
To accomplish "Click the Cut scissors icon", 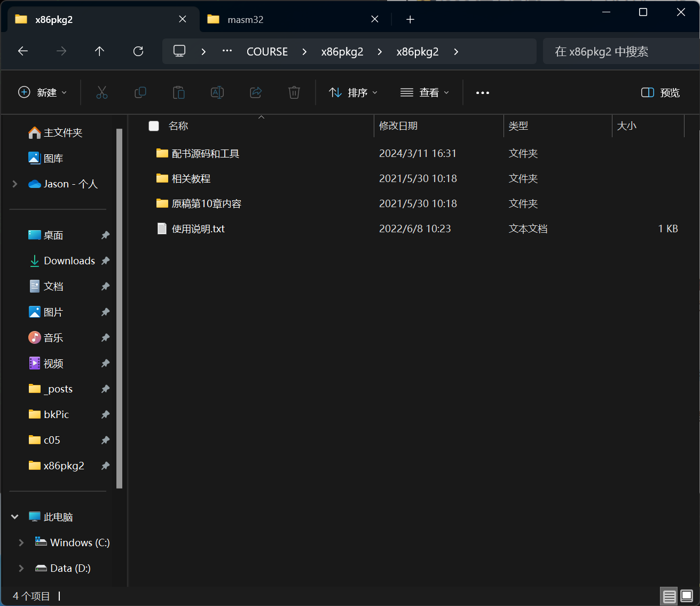I will tap(102, 92).
